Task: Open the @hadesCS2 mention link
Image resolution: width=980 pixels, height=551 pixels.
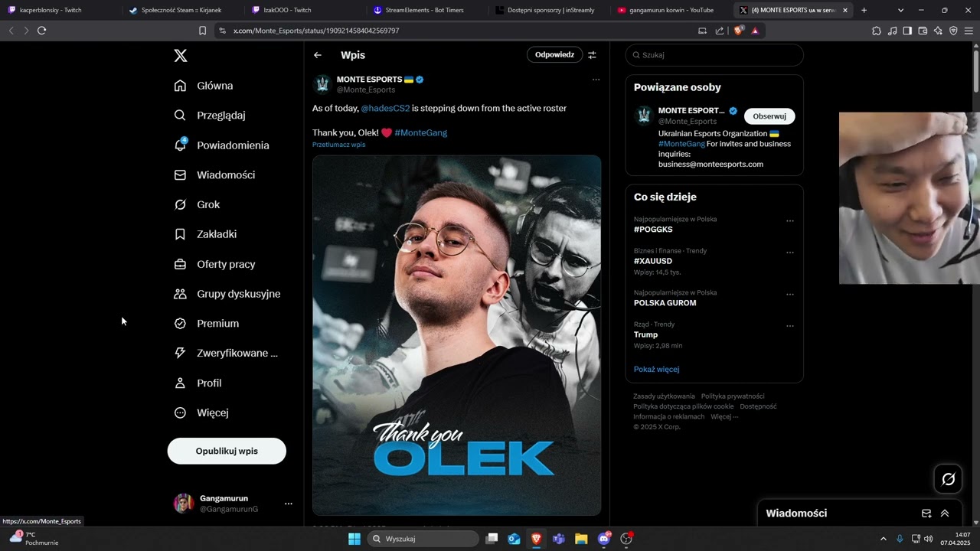Action: coord(385,109)
